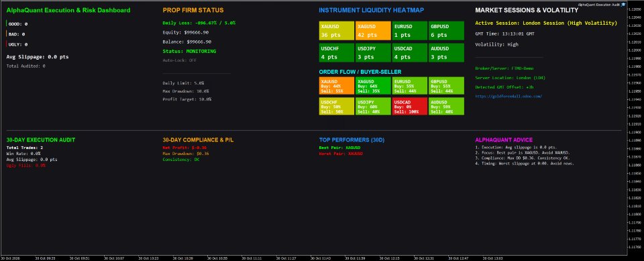The image size is (644, 261).
Task: Click EURUSD order flow tile Buy 55%
Action: (409, 86)
